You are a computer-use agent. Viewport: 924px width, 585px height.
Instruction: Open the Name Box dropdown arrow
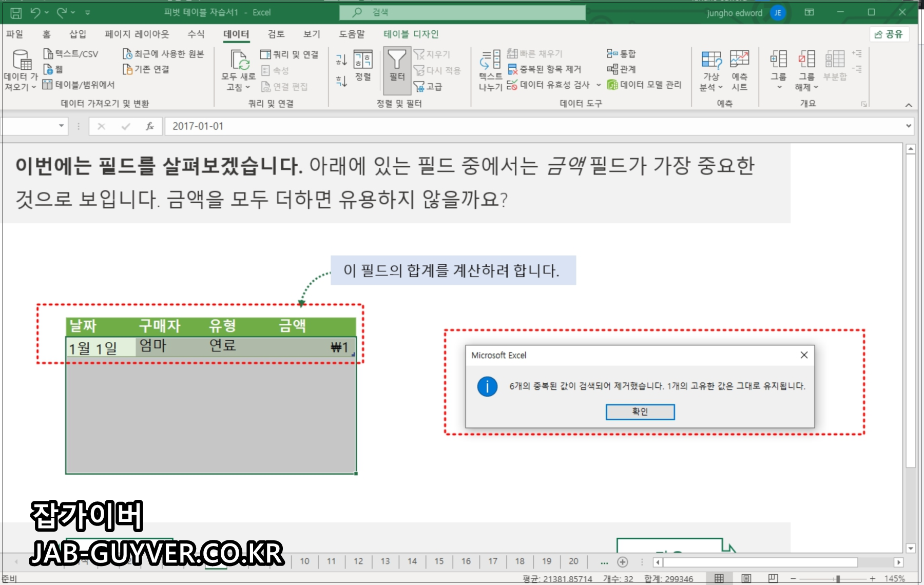[x=62, y=126]
